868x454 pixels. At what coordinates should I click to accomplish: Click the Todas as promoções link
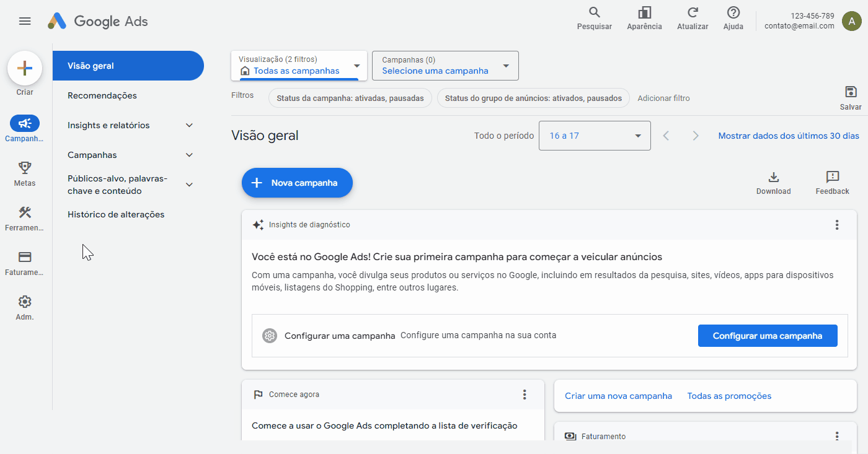729,396
